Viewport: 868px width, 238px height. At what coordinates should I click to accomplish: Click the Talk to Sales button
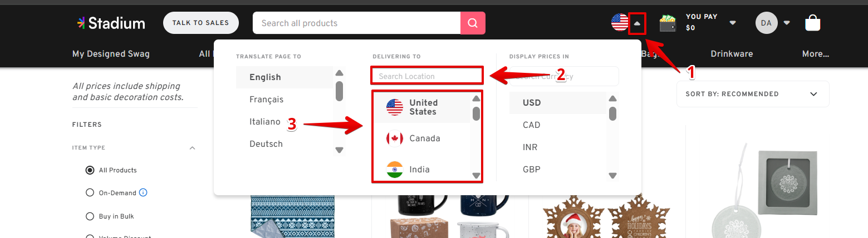[x=200, y=23]
